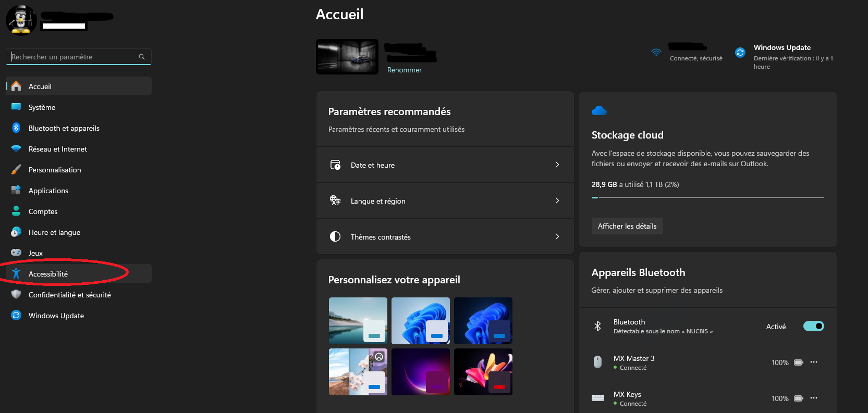Open Thèmes contrastés via its chevron
The image size is (868, 413).
[557, 237]
